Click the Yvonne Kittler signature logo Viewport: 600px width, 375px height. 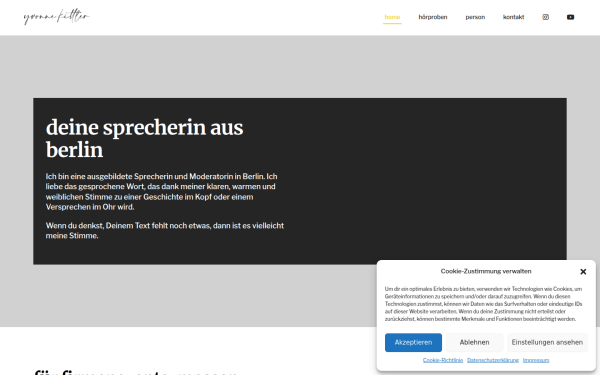pyautogui.click(x=57, y=17)
